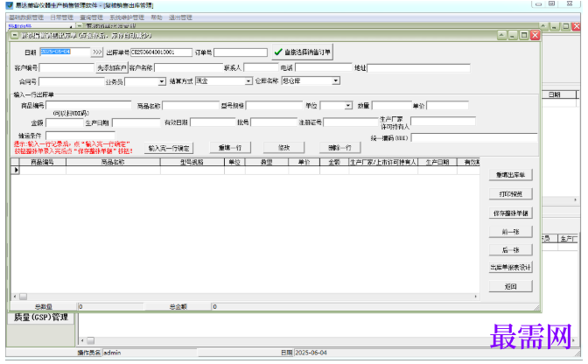Focus the 生产日期 input field
Image resolution: width=588 pixels, height=364 pixels.
tap(136, 122)
